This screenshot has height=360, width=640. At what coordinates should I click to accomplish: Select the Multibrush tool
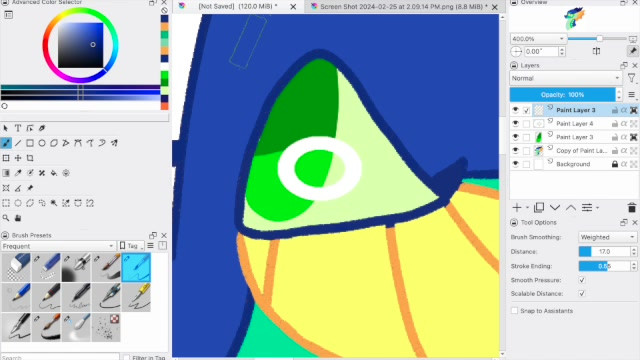coord(114,143)
